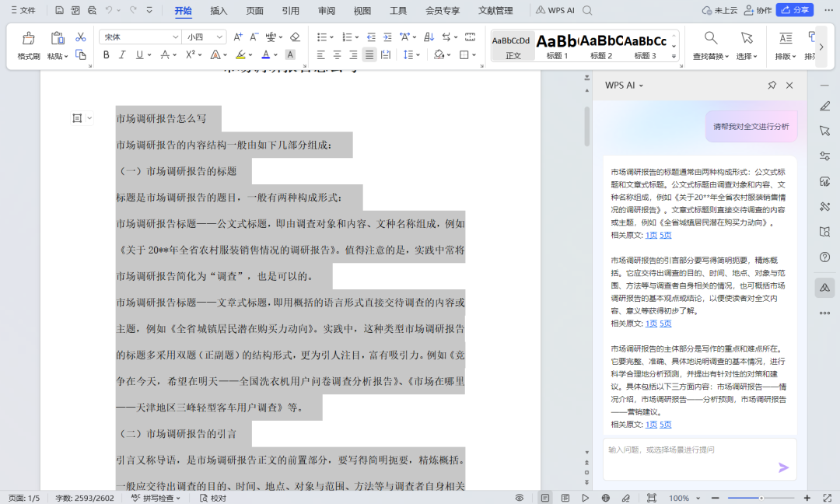Click the blue font color A swatch
The image size is (840, 504).
click(266, 54)
